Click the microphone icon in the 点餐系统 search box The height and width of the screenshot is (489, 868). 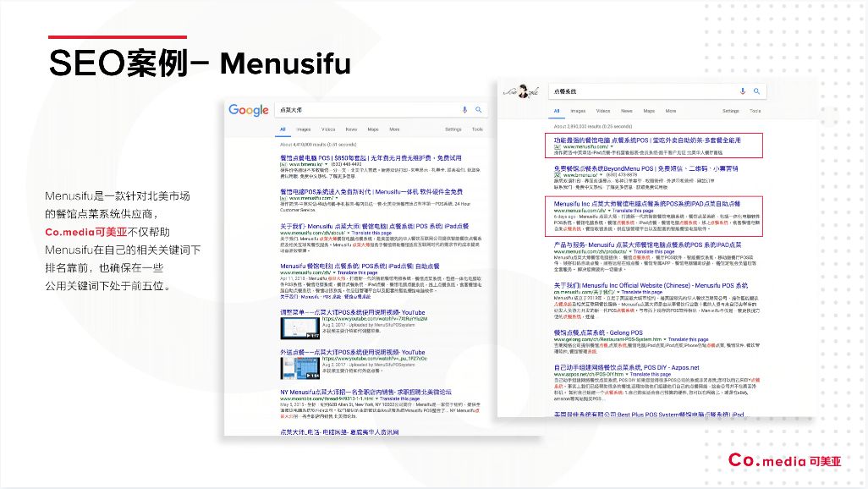(742, 91)
